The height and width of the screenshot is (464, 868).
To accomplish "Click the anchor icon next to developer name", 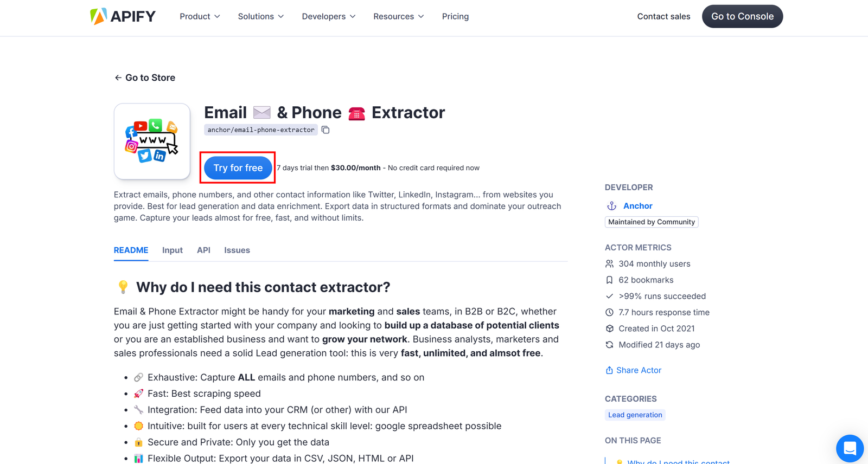I will [x=611, y=205].
